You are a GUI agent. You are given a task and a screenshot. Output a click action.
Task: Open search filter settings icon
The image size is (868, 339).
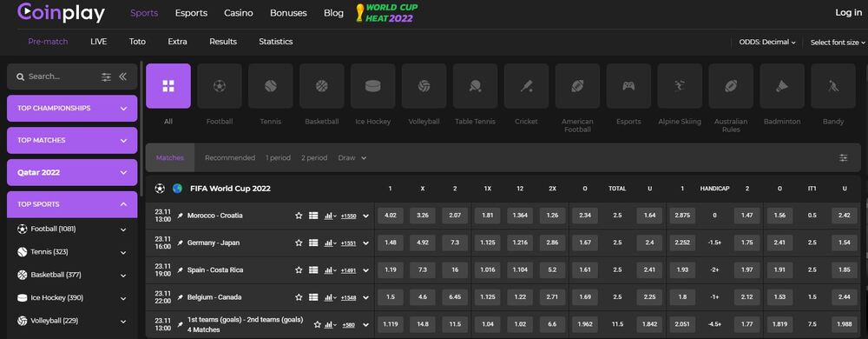pyautogui.click(x=106, y=77)
